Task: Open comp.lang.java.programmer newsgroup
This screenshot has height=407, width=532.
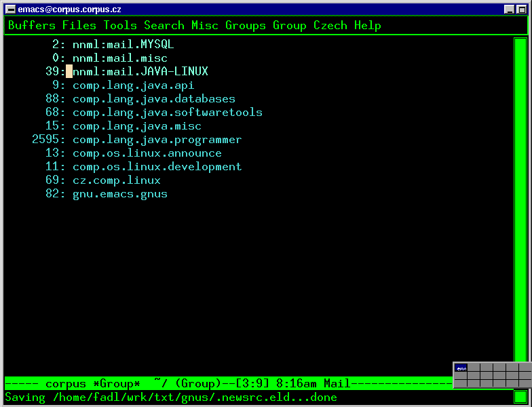Action: [157, 140]
